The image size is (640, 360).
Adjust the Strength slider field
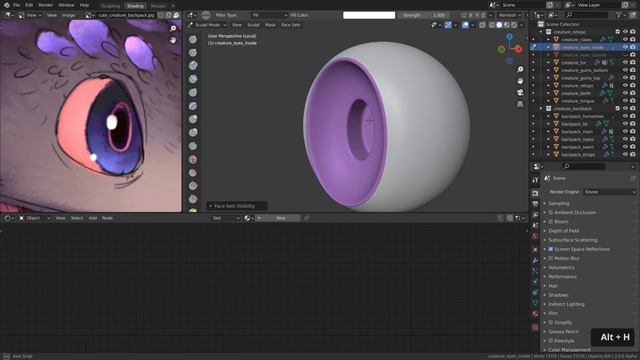pyautogui.click(x=424, y=15)
